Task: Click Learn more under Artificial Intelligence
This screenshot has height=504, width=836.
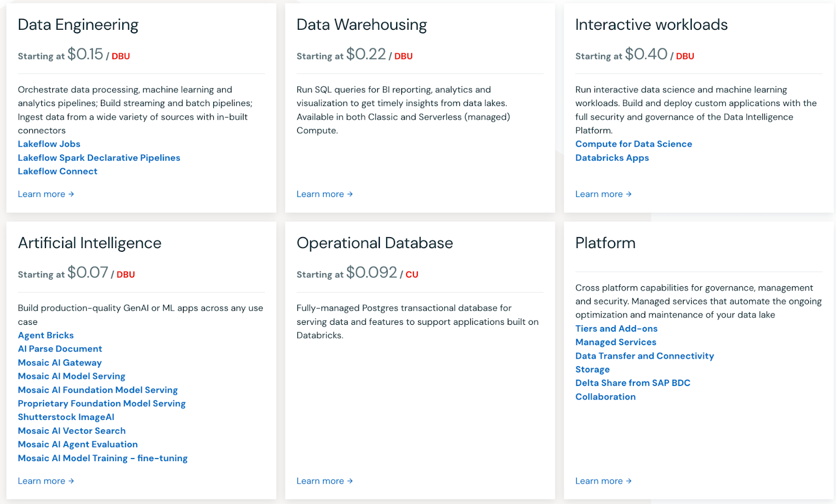Action: (x=46, y=481)
